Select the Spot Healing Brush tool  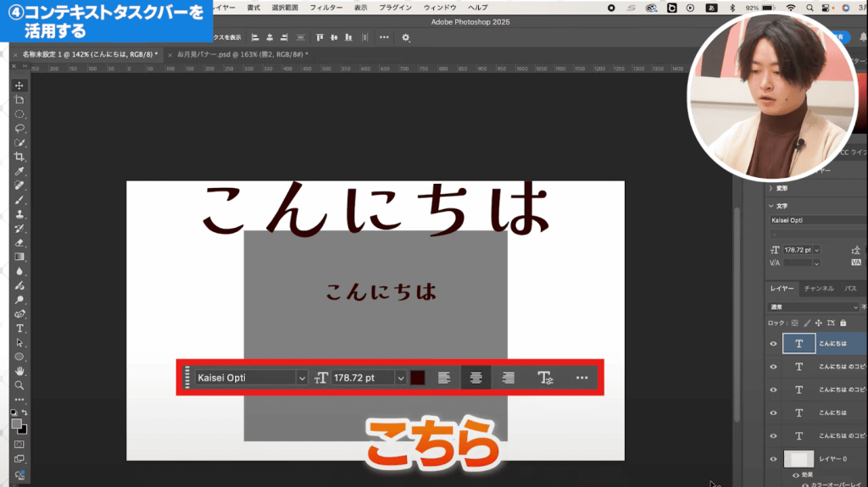19,185
